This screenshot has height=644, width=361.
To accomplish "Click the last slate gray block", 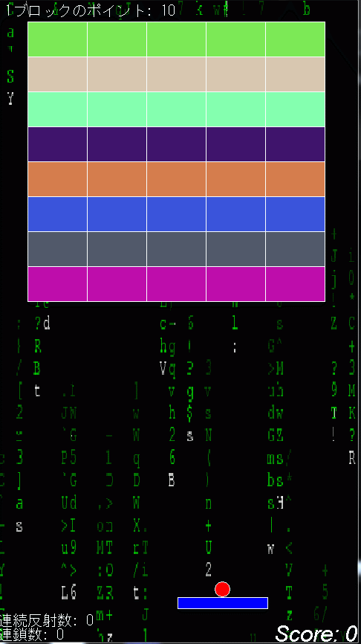I will (296, 249).
